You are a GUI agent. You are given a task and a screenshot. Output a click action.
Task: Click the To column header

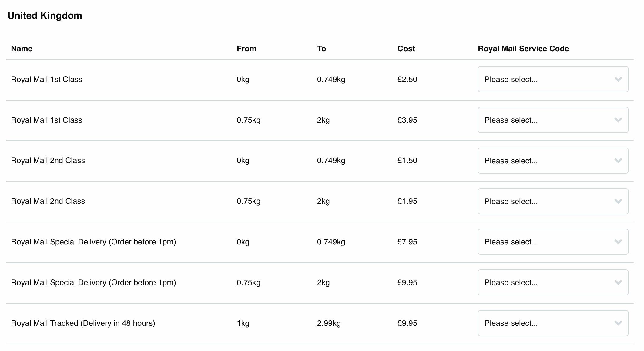pos(321,49)
